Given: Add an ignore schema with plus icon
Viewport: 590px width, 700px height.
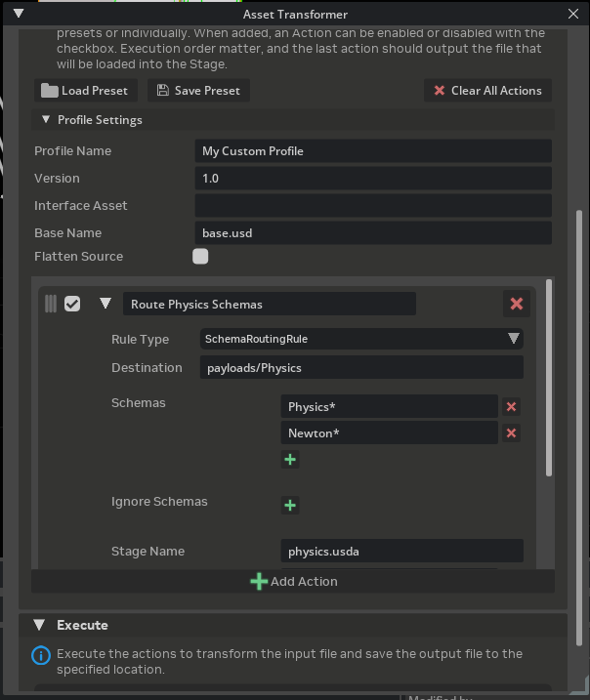Looking at the screenshot, I should pyautogui.click(x=290, y=505).
